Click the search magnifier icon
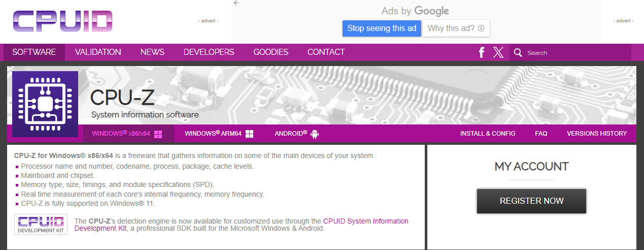644x250 pixels. pyautogui.click(x=518, y=52)
